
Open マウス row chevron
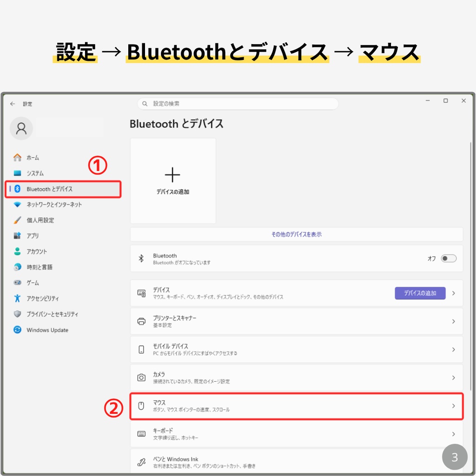pos(454,406)
